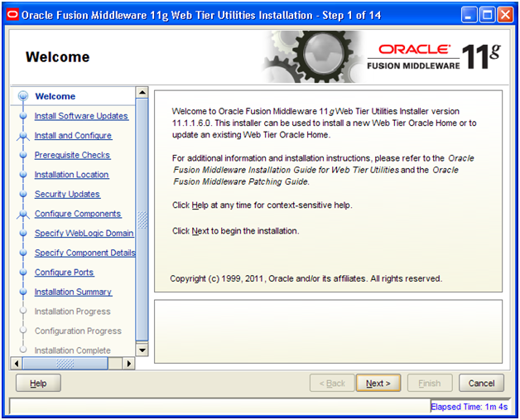520x420 pixels.
Task: Go to Security Updates step
Action: pyautogui.click(x=67, y=194)
